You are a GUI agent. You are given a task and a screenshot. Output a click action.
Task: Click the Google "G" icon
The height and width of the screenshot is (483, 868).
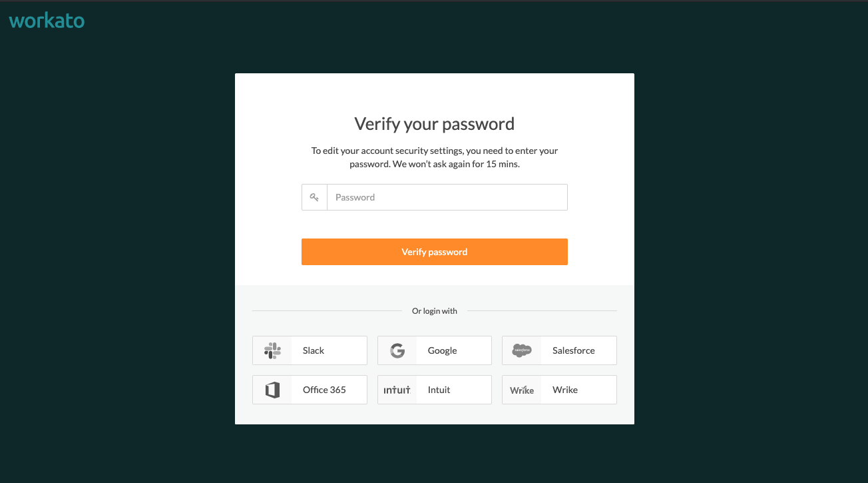point(397,350)
